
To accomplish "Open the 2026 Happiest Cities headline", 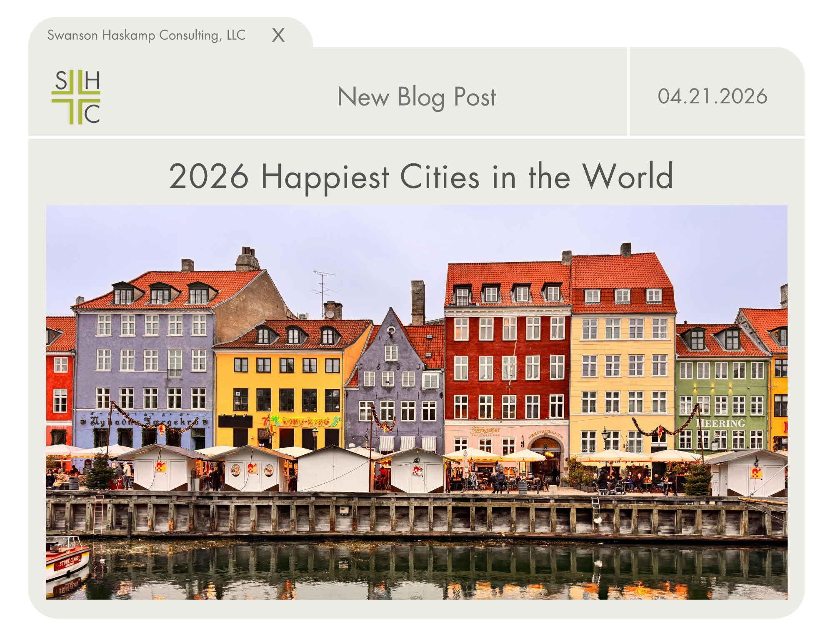I will pyautogui.click(x=420, y=177).
